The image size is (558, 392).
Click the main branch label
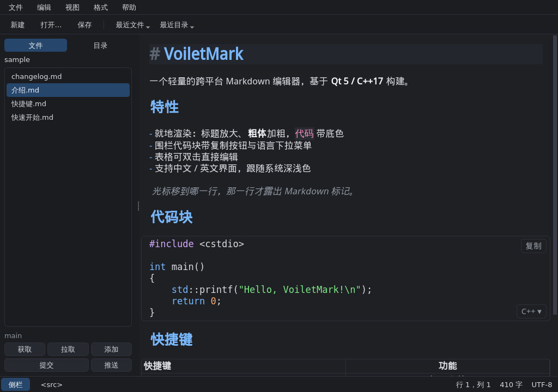(13, 336)
